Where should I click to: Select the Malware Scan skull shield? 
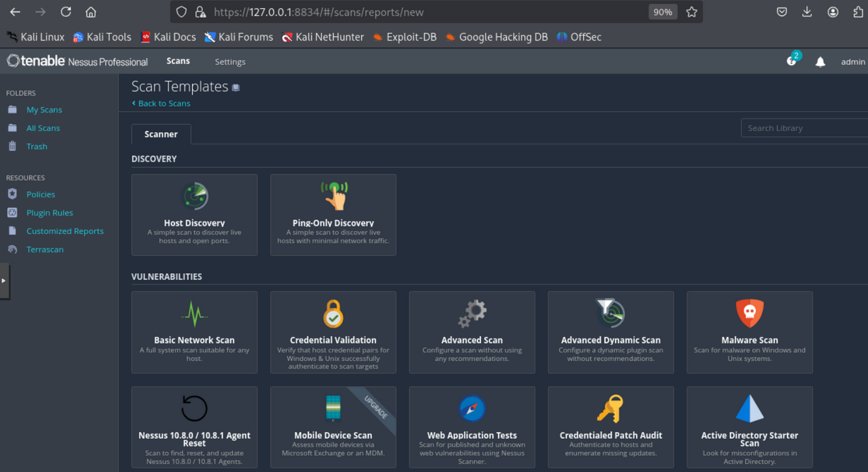(750, 314)
